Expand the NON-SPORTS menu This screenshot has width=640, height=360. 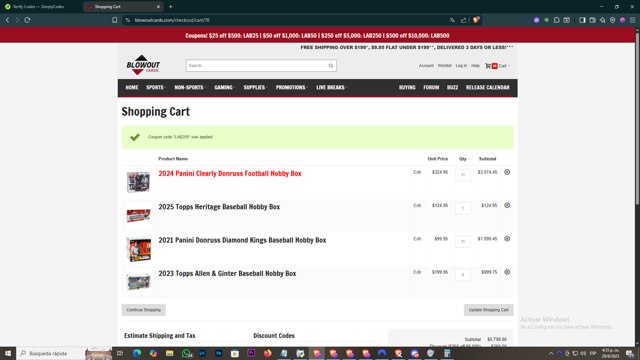(x=190, y=87)
